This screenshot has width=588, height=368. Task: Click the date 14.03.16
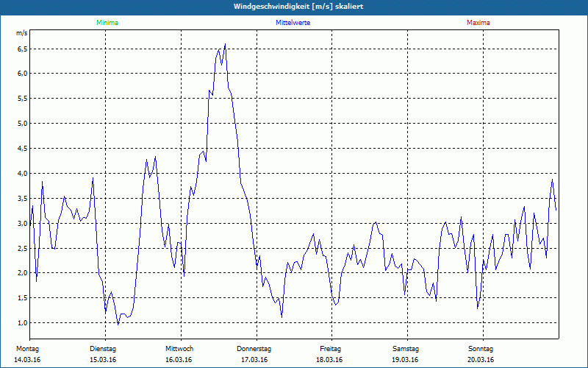tap(27, 360)
